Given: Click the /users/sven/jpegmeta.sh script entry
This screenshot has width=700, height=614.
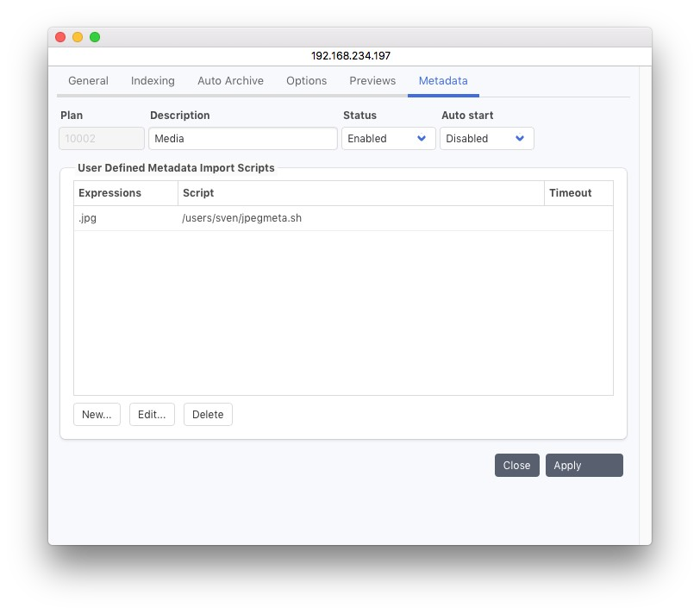Looking at the screenshot, I should pos(242,218).
